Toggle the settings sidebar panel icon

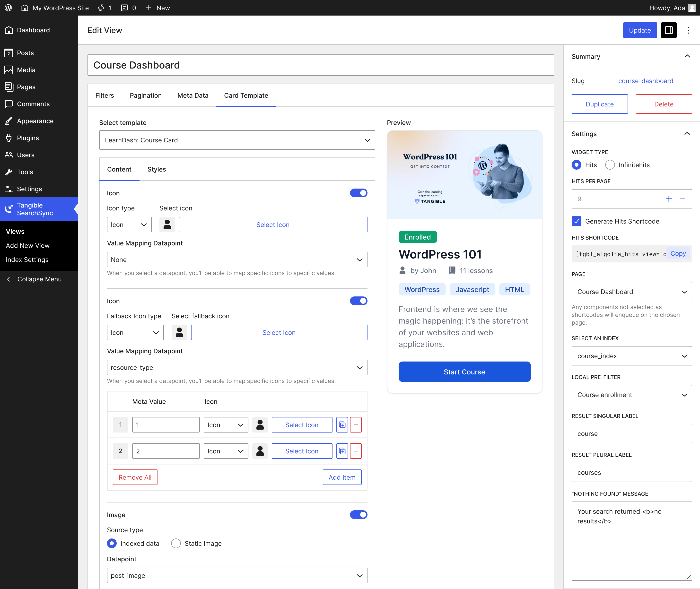click(x=669, y=30)
